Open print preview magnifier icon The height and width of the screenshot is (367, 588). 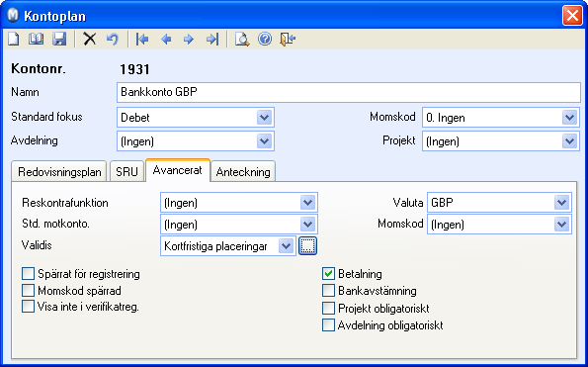point(242,39)
